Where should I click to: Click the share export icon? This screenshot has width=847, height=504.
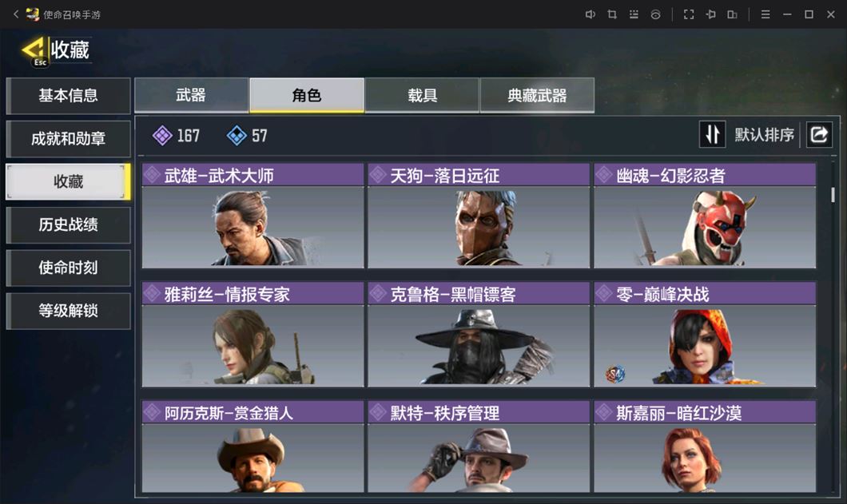tap(819, 134)
